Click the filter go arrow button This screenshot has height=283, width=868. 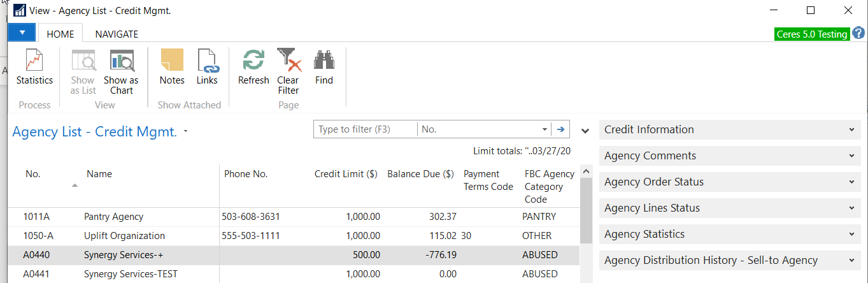[560, 129]
